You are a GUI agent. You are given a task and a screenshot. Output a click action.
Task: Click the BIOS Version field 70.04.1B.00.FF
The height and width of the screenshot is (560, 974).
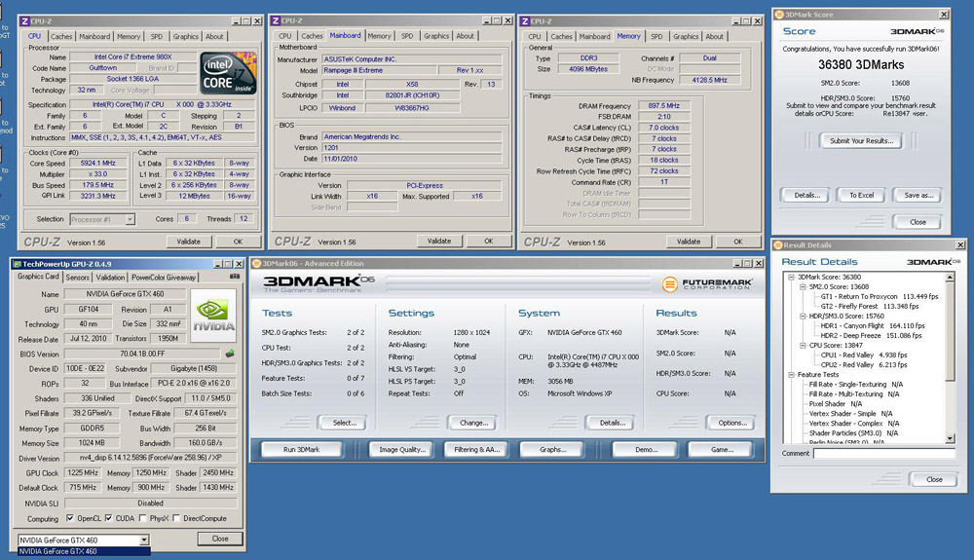(143, 354)
